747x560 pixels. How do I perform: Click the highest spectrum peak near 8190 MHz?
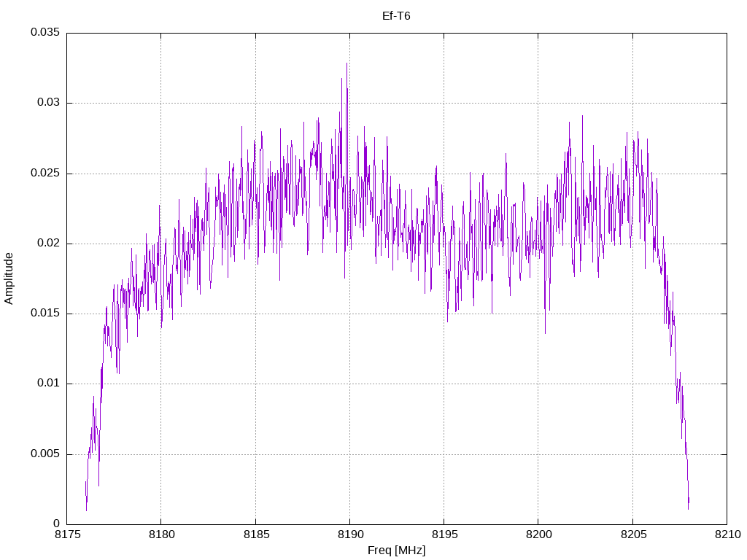point(347,64)
